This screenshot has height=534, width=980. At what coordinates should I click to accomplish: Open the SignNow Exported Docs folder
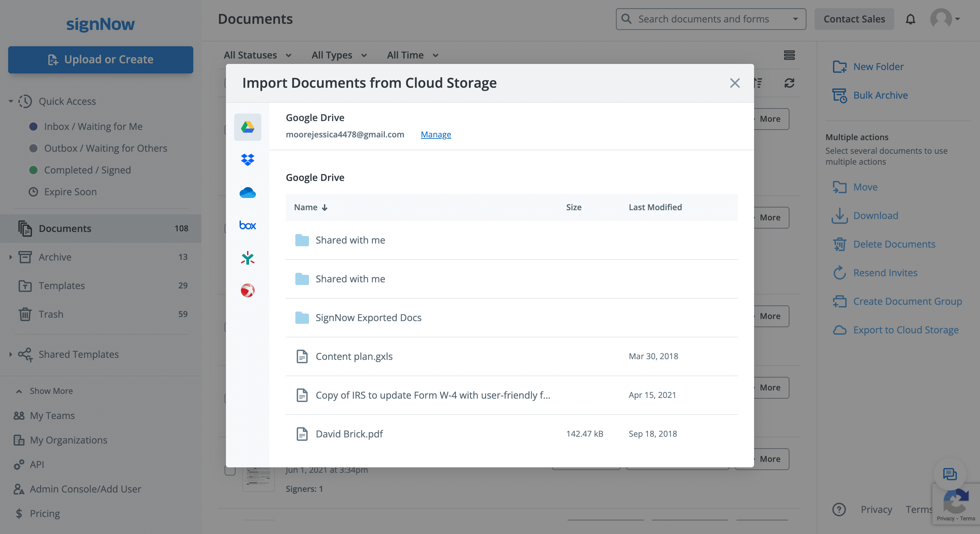click(368, 318)
